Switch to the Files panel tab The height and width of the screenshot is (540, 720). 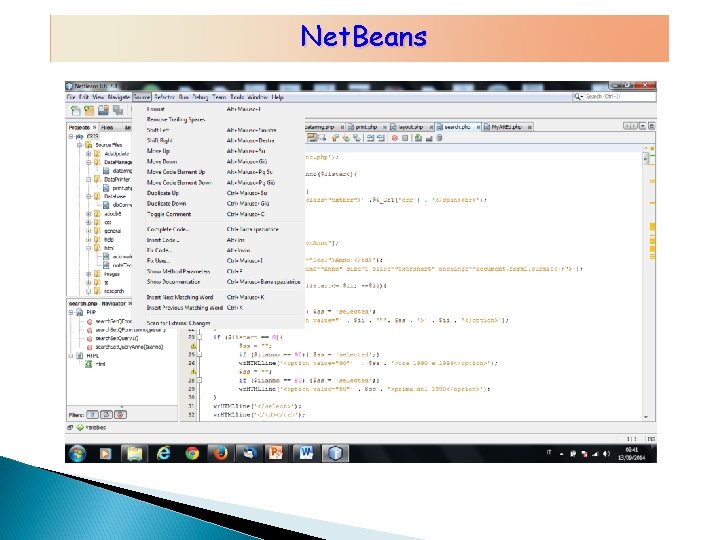[107, 127]
